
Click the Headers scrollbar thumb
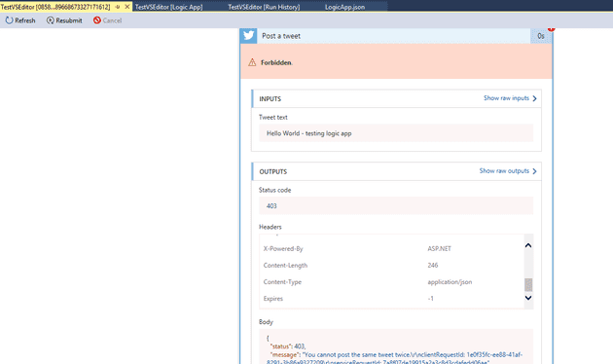point(528,284)
